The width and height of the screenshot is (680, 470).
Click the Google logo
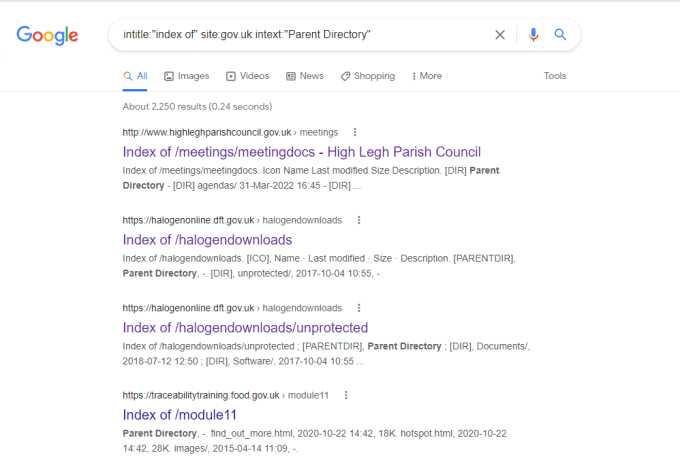[47, 35]
